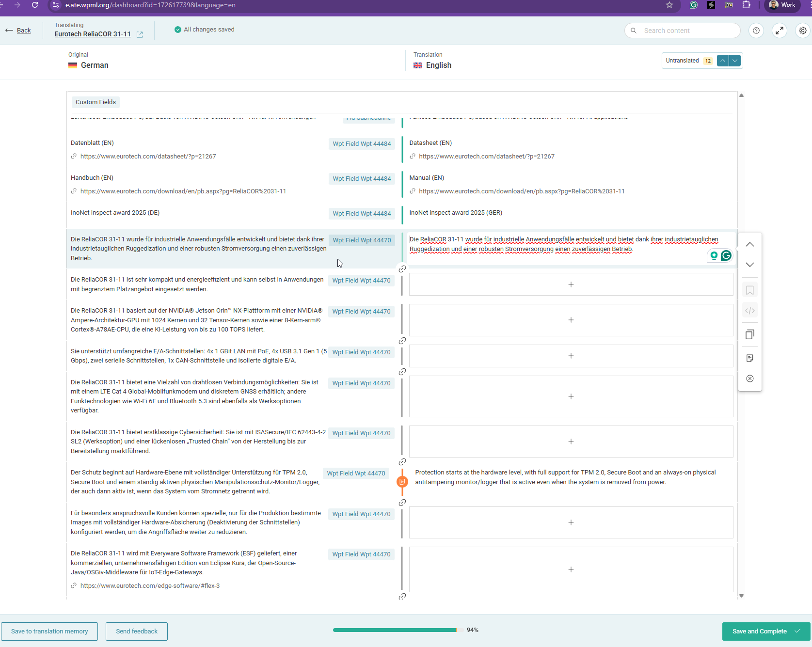Select the translated text 'Manual (EN)'
The height and width of the screenshot is (647, 812).
point(427,178)
